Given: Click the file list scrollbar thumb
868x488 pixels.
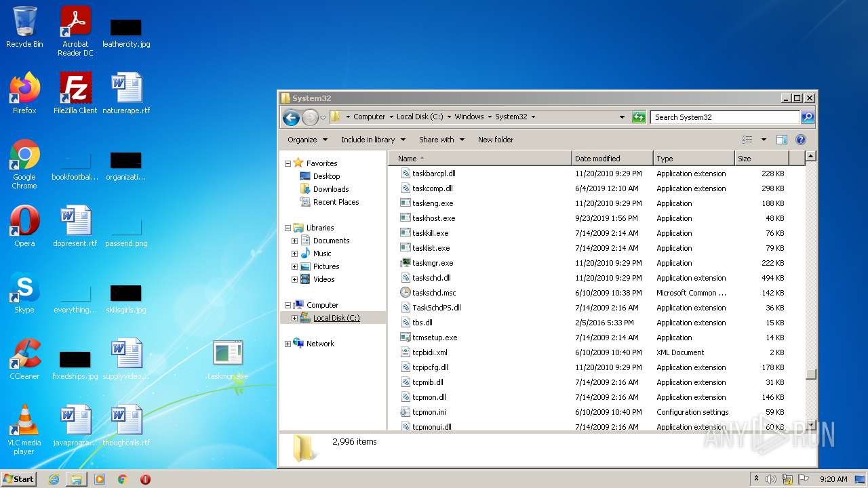Looking at the screenshot, I should click(811, 373).
